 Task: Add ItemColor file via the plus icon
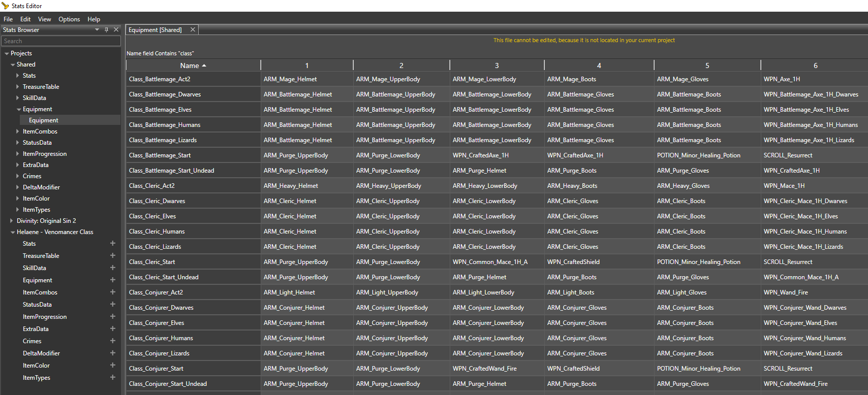(113, 366)
